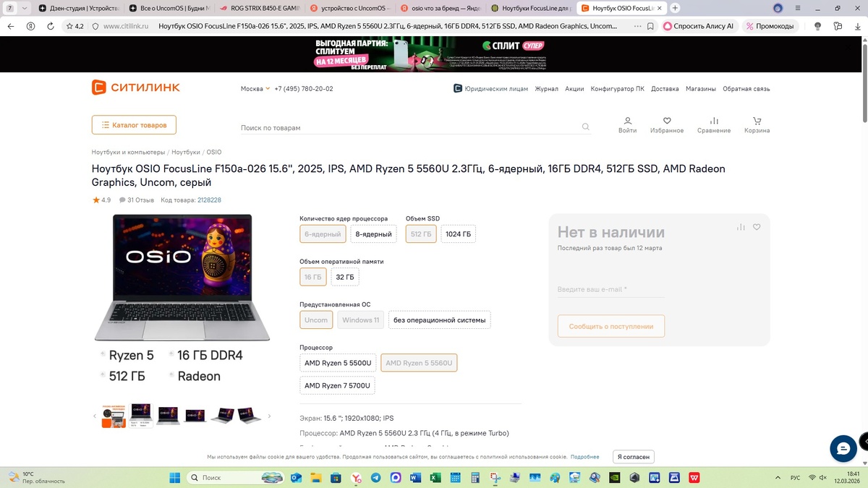Click the browser back arrow
Image resolution: width=868 pixels, height=488 pixels.
pos(10,26)
